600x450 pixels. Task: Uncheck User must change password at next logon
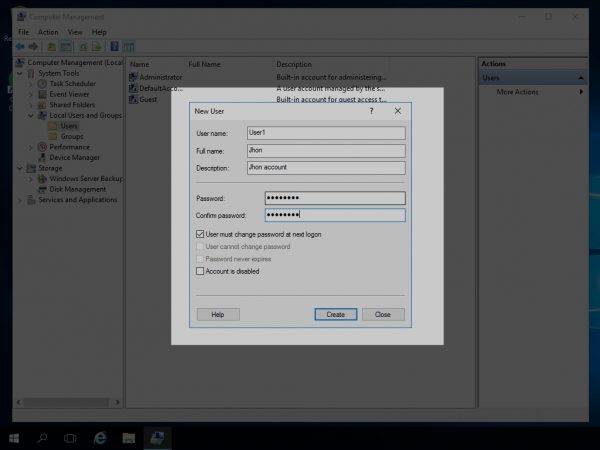pos(200,234)
